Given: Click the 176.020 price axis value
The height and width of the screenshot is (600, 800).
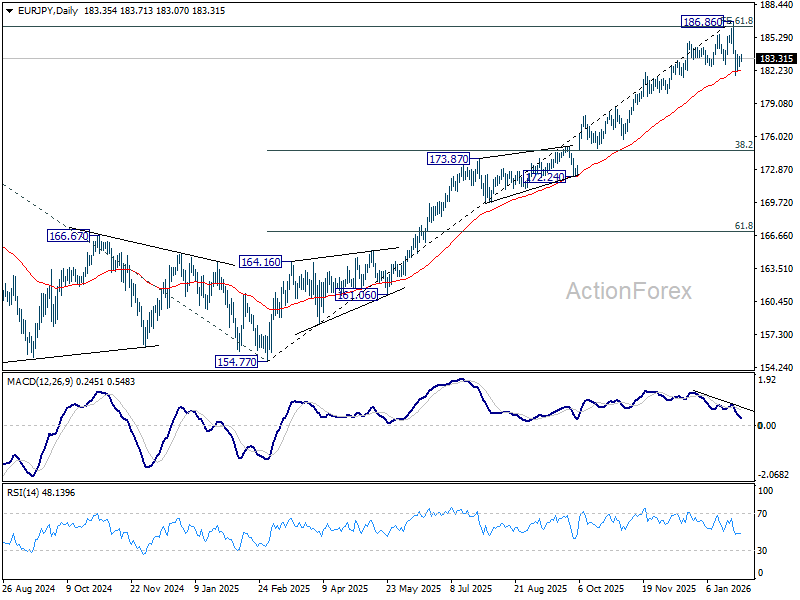Looking at the screenshot, I should pos(777,137).
